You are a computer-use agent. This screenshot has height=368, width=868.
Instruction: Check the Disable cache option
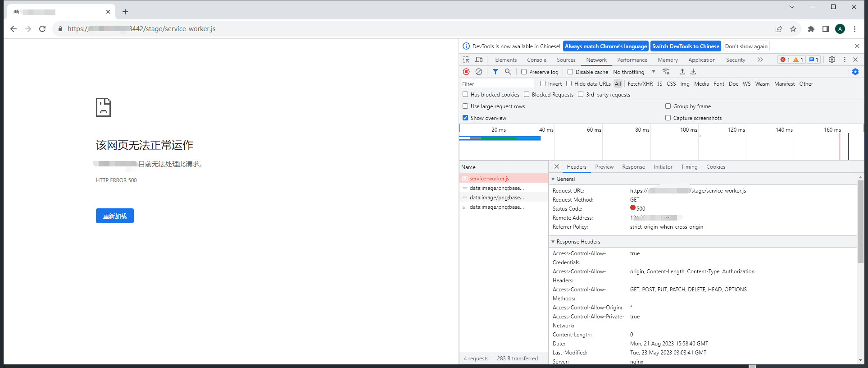pos(570,72)
